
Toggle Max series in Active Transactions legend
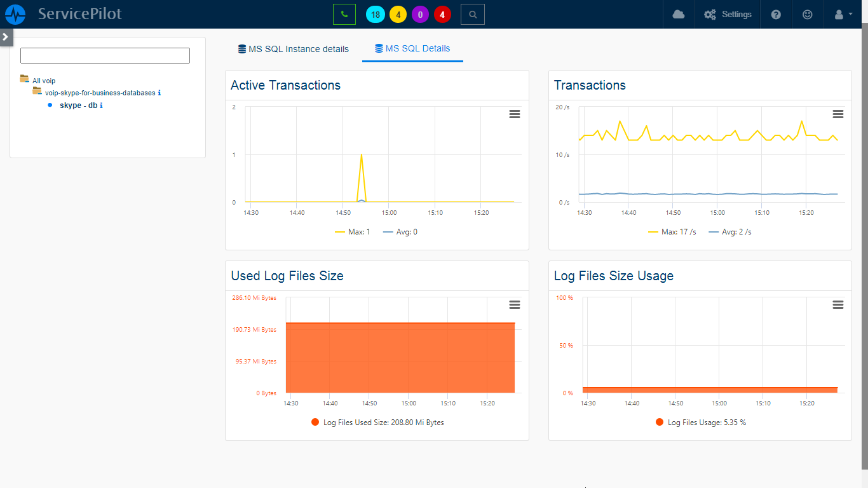coord(353,232)
